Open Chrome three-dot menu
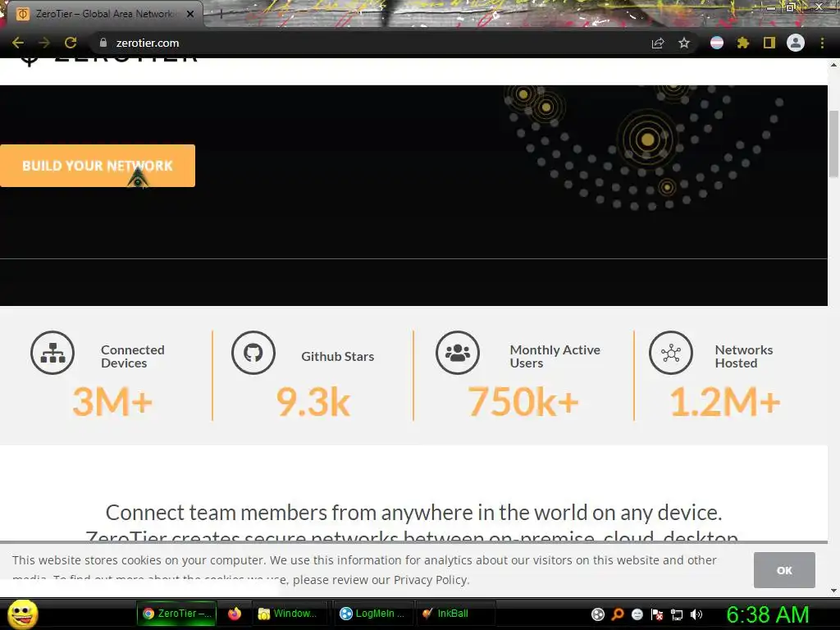840x630 pixels. [x=822, y=43]
